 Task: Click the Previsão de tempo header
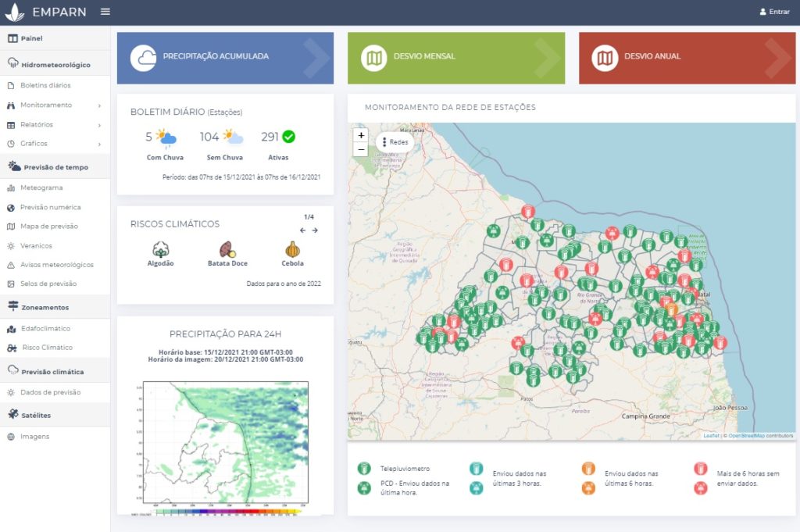tap(55, 166)
